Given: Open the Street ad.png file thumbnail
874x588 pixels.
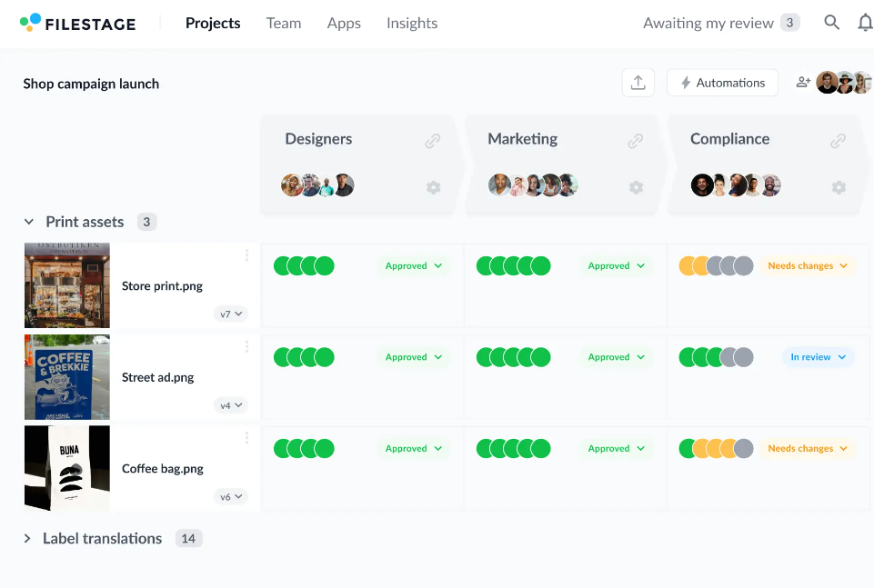Looking at the screenshot, I should click(66, 377).
